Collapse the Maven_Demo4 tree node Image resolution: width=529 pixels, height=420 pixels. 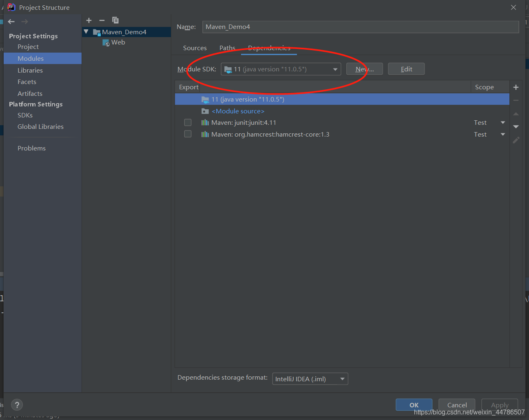pyautogui.click(x=86, y=32)
